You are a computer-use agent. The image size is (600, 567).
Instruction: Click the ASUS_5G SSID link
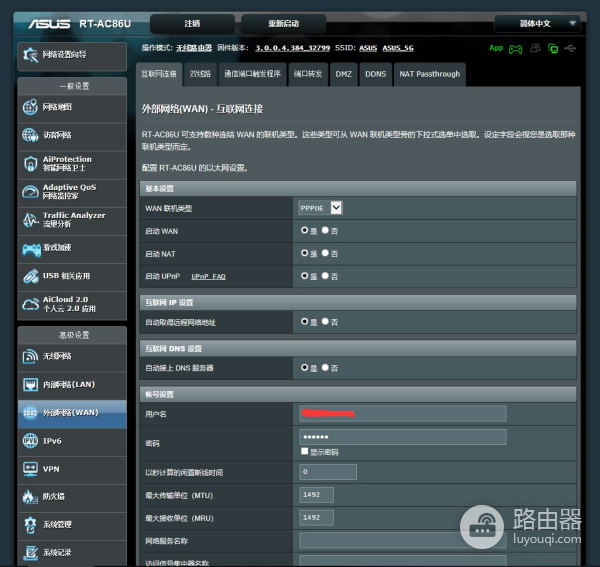pyautogui.click(x=398, y=48)
